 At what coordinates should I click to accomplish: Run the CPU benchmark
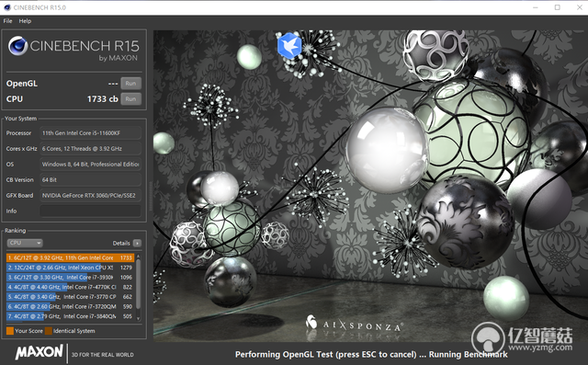point(130,99)
